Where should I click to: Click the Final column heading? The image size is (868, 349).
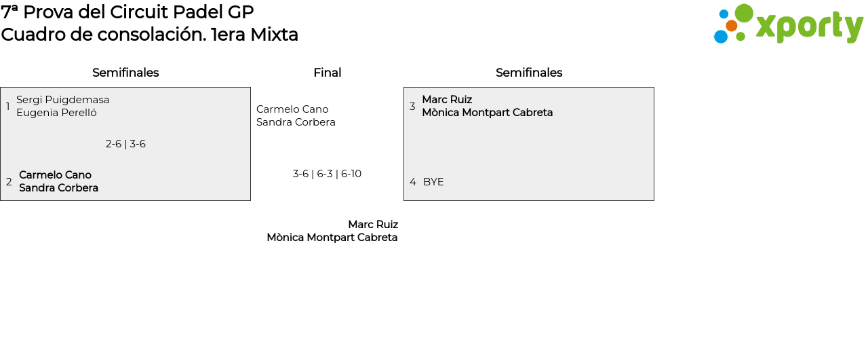327,73
